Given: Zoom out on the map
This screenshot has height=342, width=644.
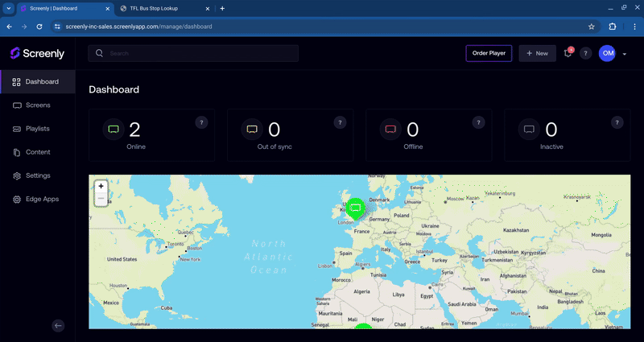Looking at the screenshot, I should click(x=101, y=199).
